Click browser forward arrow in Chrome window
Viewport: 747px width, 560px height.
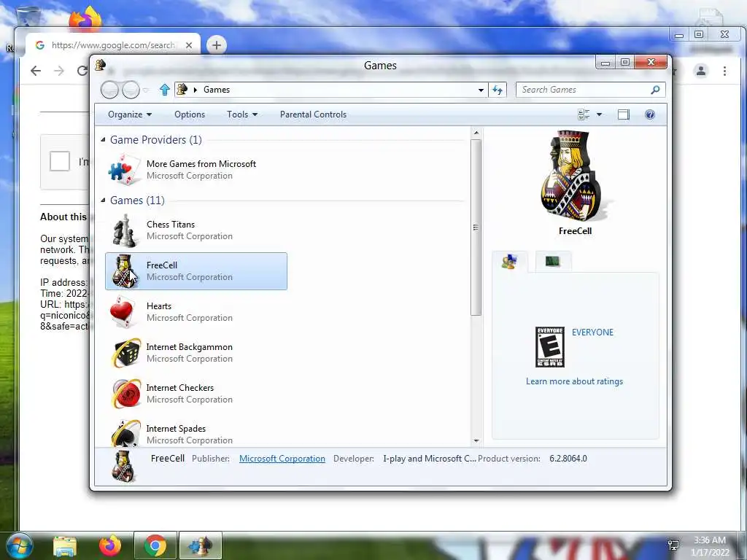coord(59,71)
